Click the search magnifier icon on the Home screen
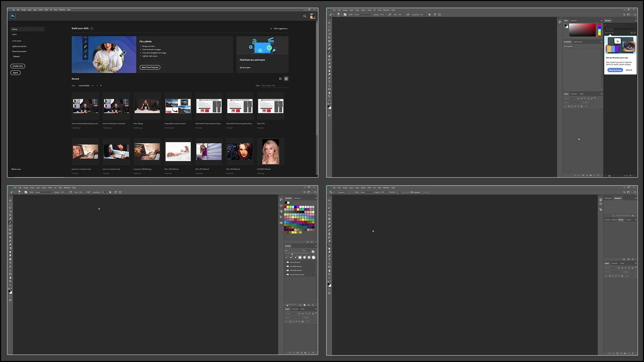 pyautogui.click(x=305, y=16)
